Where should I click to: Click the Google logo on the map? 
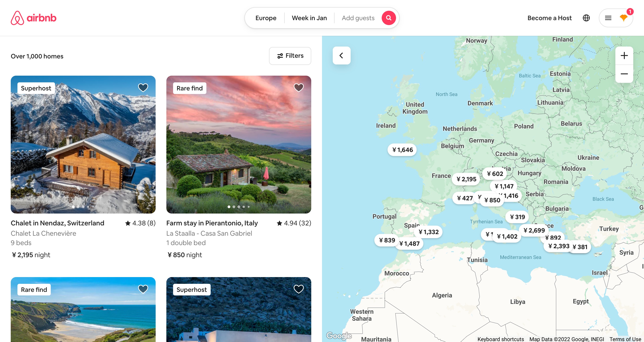coord(339,335)
